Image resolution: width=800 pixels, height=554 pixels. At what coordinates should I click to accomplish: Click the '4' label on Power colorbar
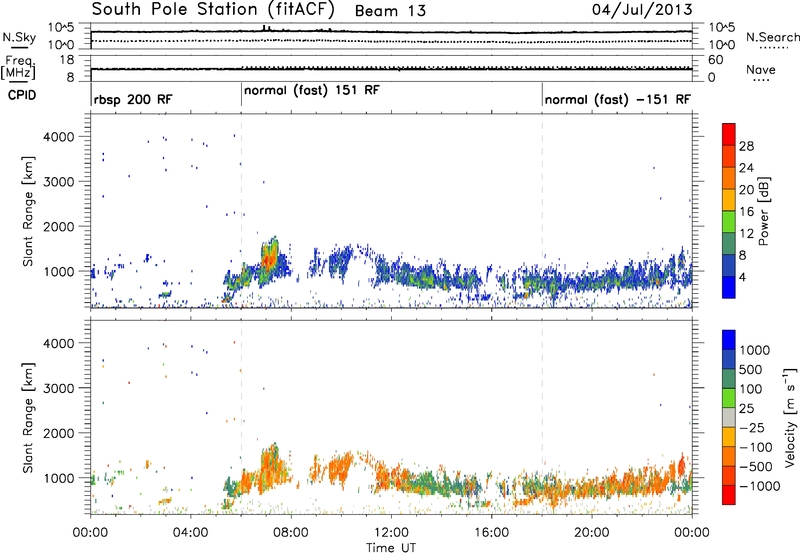point(742,277)
